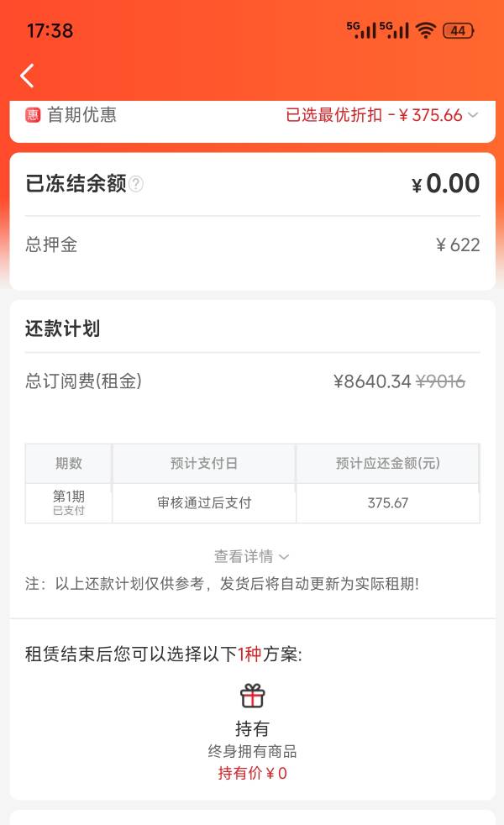Screen dimensions: 504x825
Task: Tap the back arrow icon
Action: coord(28,76)
